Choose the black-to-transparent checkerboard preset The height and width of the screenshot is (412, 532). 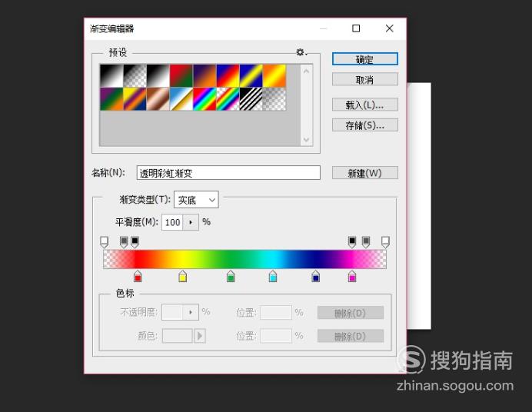(135, 75)
